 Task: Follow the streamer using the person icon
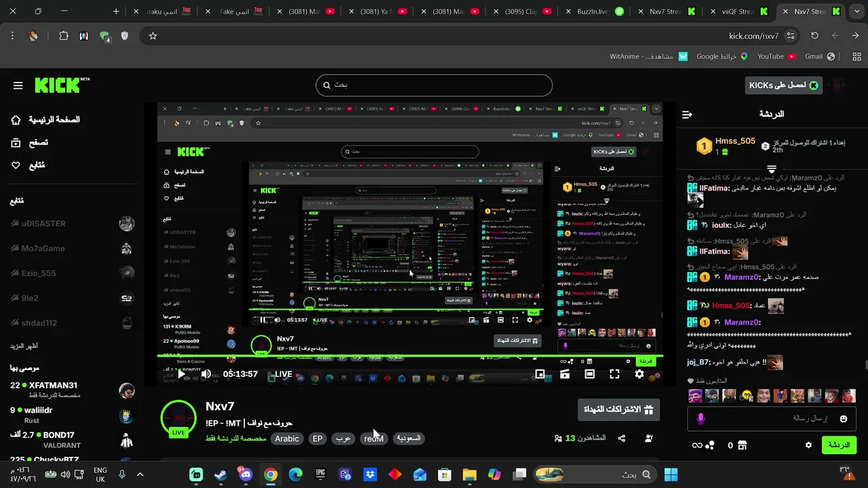[649, 439]
